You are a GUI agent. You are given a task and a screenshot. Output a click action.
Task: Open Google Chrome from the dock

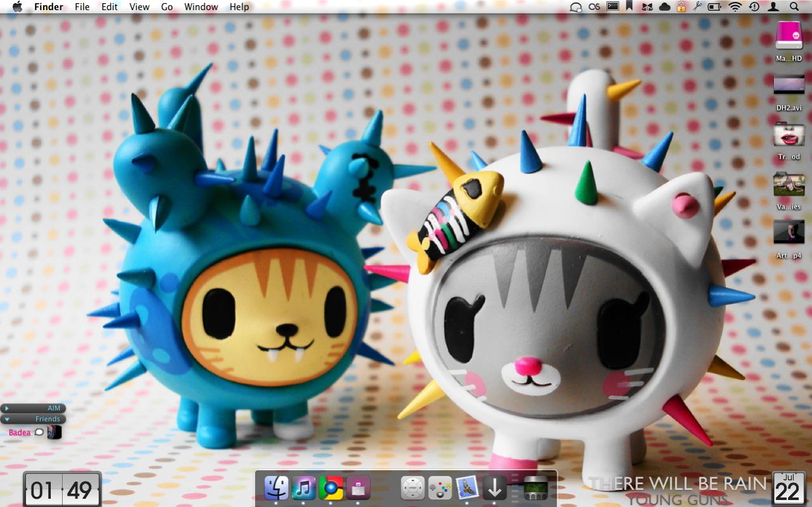coord(331,488)
